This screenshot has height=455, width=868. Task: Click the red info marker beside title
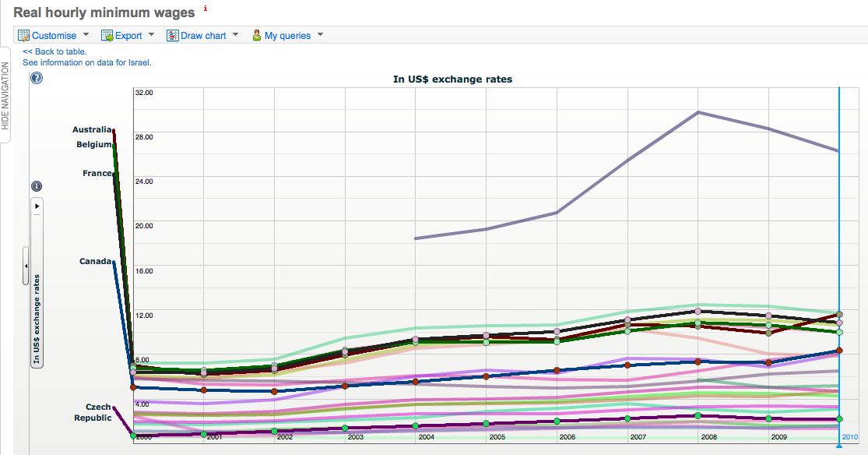pyautogui.click(x=206, y=9)
